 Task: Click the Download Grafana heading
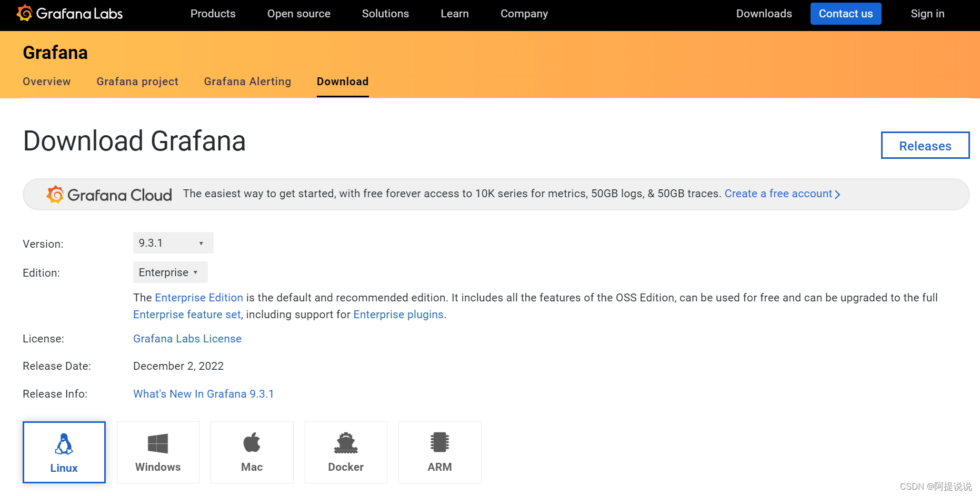tap(134, 141)
